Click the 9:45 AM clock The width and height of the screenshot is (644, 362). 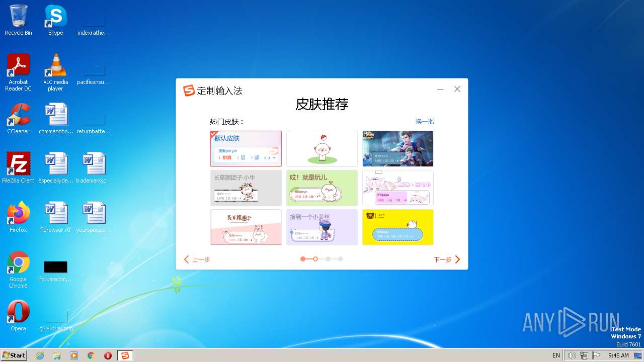[x=618, y=355]
